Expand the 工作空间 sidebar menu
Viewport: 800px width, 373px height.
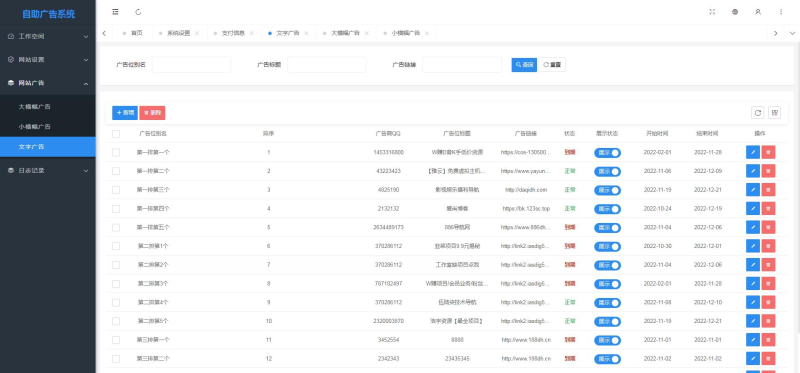tap(48, 36)
